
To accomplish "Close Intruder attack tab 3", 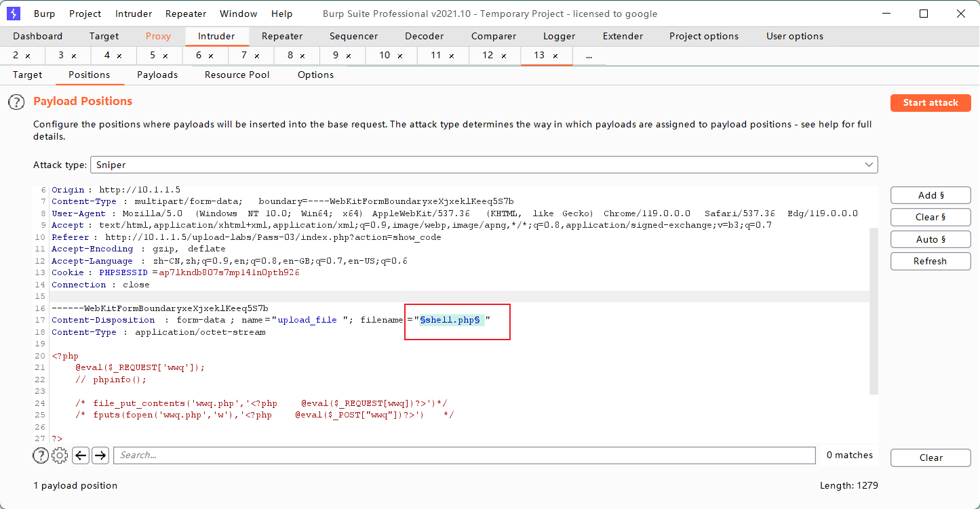I will [74, 56].
